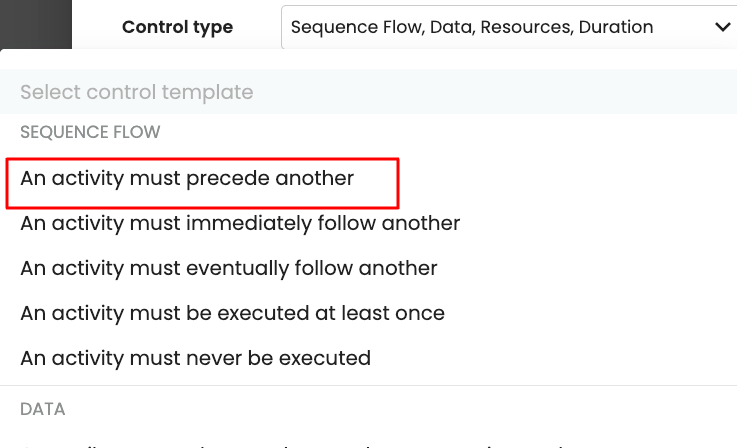Click the dark sidebar strip at top-left

[36, 22]
